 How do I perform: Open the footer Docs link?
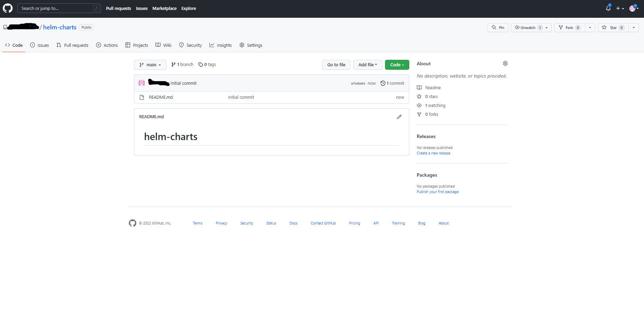(293, 223)
